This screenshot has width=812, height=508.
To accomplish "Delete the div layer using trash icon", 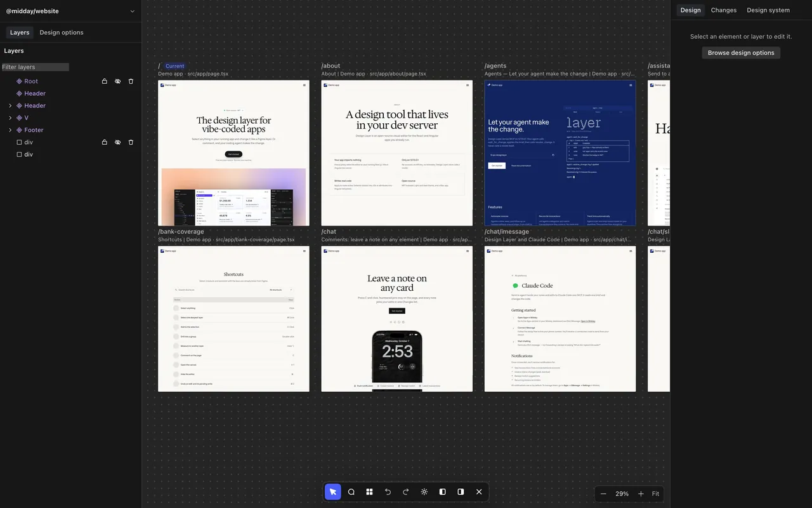I will [x=131, y=142].
